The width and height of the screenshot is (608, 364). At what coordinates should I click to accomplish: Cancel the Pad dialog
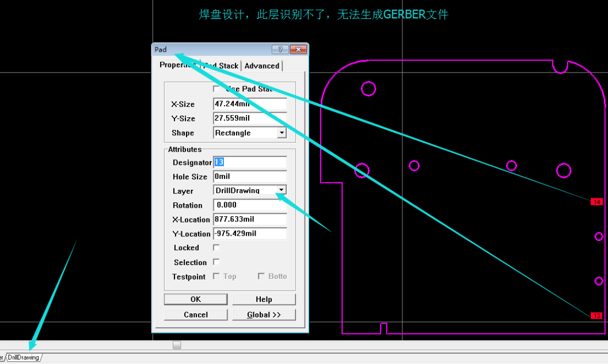pos(195,315)
